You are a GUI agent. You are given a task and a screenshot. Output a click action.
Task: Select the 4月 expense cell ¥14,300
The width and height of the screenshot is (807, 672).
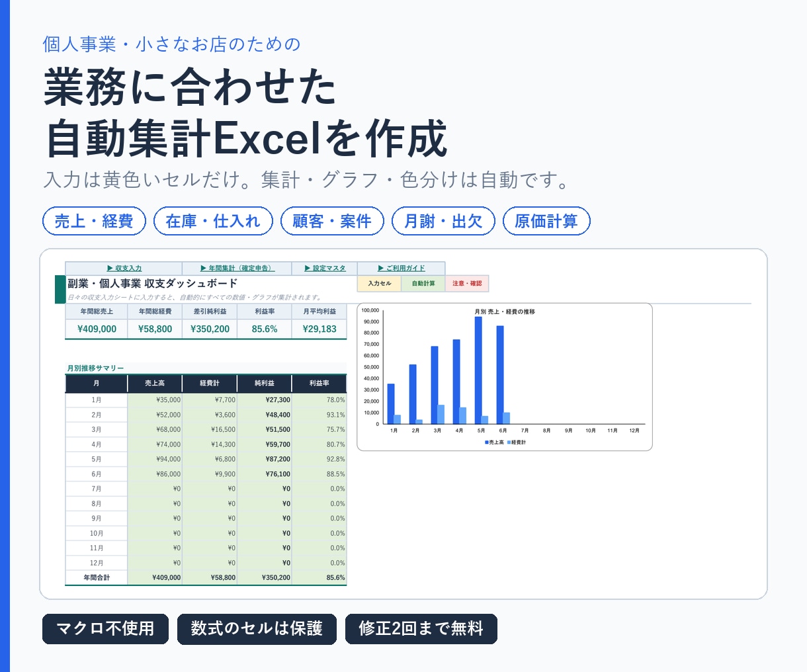click(210, 444)
